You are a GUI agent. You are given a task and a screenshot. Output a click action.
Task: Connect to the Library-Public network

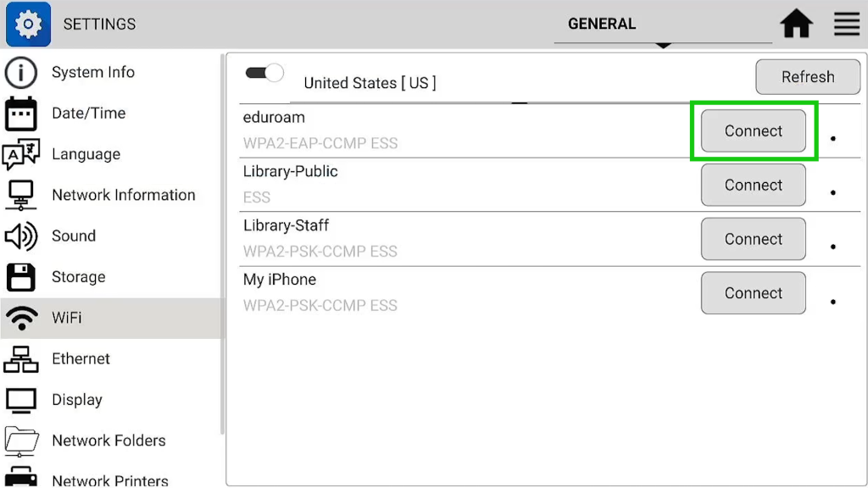[x=753, y=186]
